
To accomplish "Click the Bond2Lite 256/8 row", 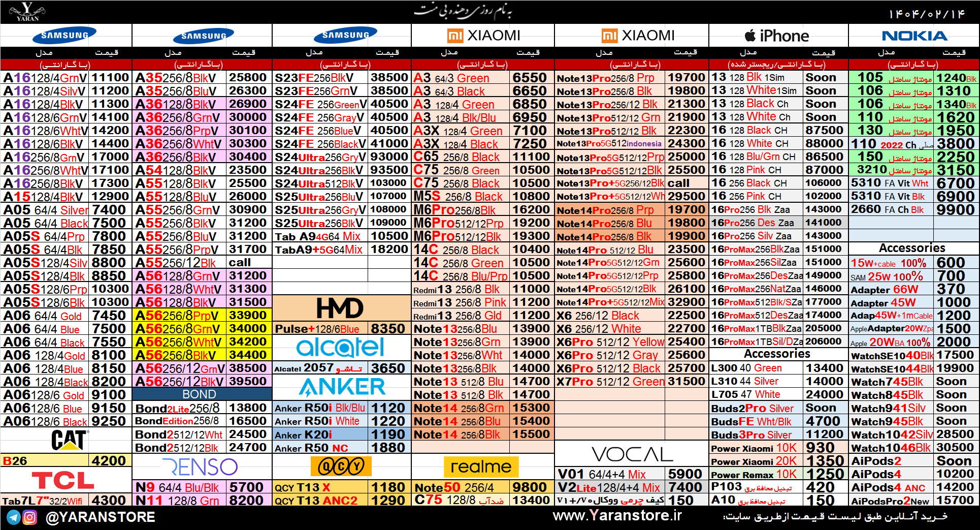I will tap(202, 408).
